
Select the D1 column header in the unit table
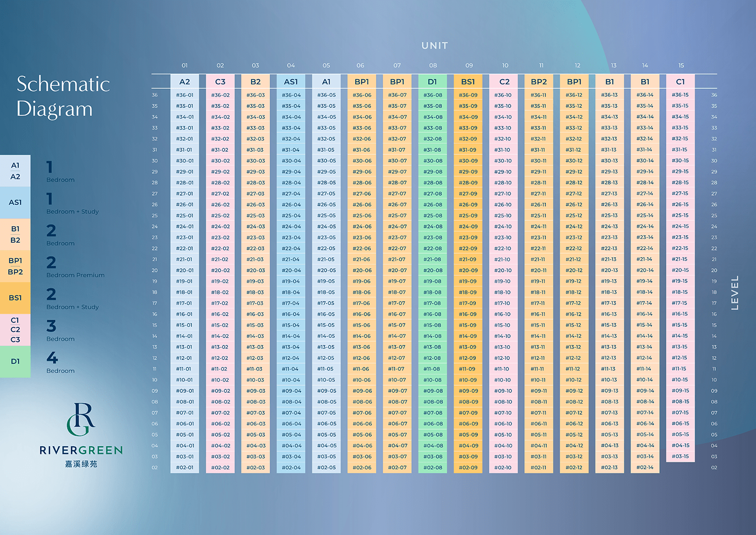tap(432, 82)
